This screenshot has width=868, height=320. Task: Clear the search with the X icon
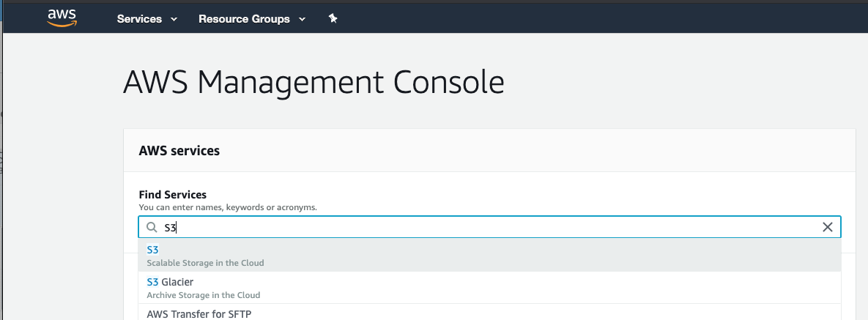coord(828,227)
